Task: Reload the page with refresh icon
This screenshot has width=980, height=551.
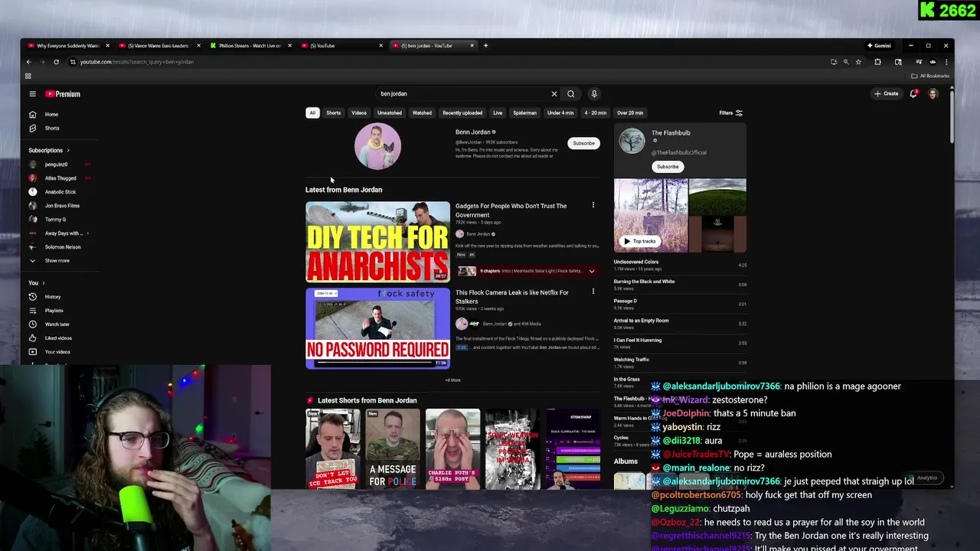Action: click(56, 62)
